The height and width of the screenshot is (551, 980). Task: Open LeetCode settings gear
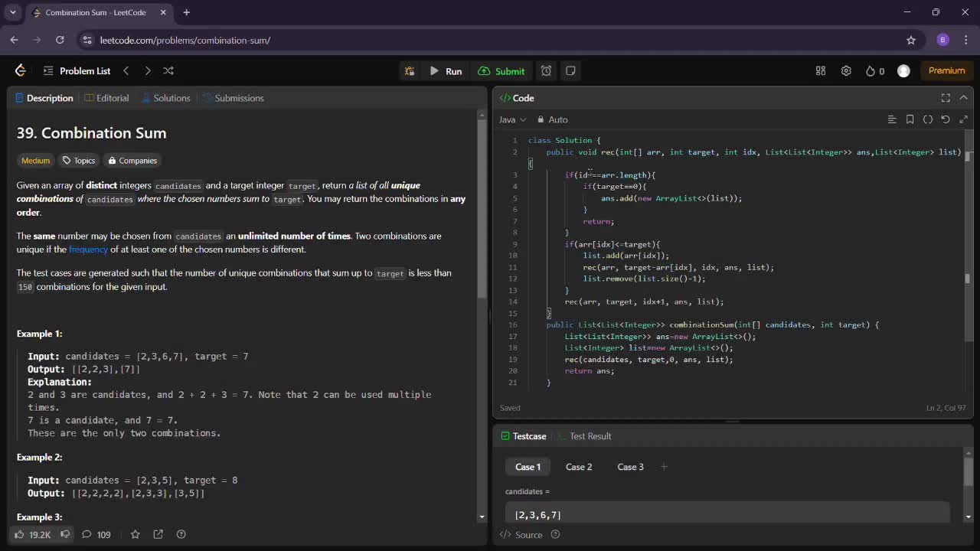click(846, 70)
